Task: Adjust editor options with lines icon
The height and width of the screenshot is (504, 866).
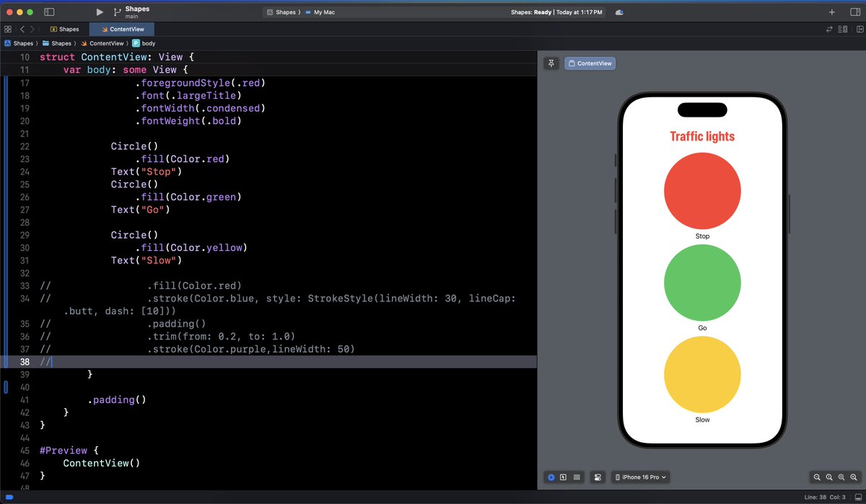Action: [x=842, y=30]
